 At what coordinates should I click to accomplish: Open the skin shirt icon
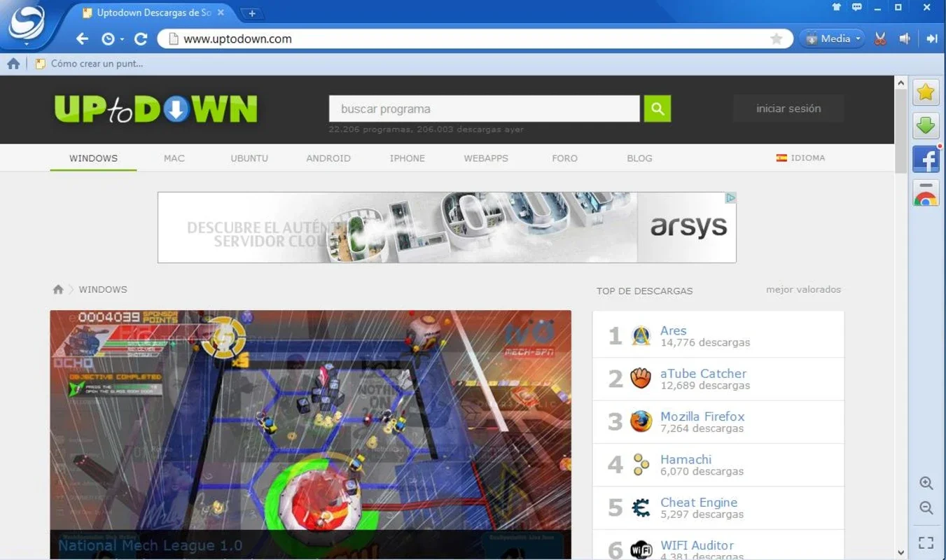pyautogui.click(x=836, y=8)
